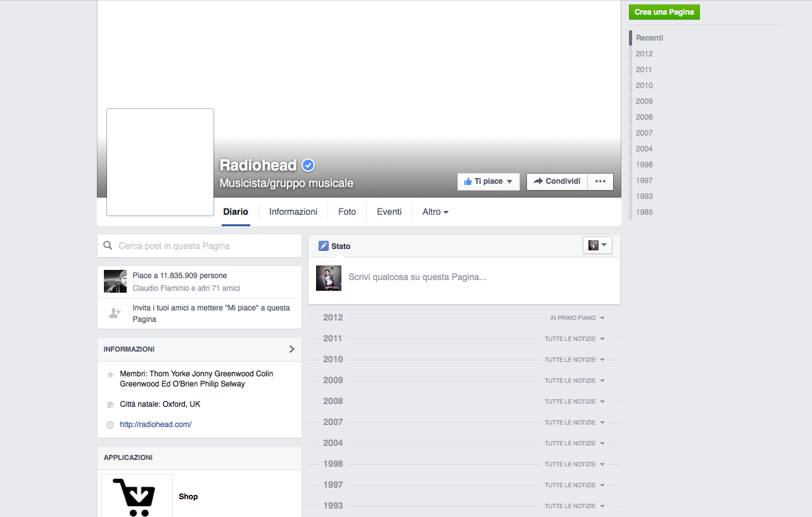The width and height of the screenshot is (812, 517).
Task: Open the post-as identity dropdown
Action: (597, 245)
